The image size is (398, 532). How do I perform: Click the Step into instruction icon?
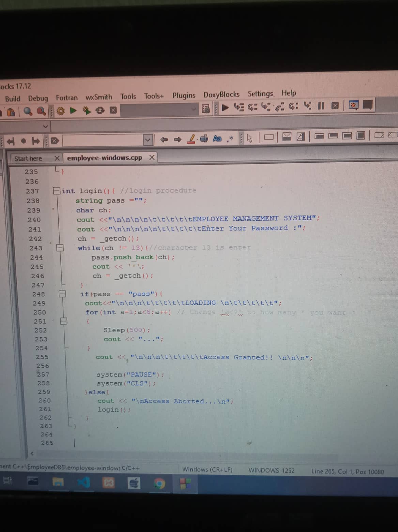[307, 106]
